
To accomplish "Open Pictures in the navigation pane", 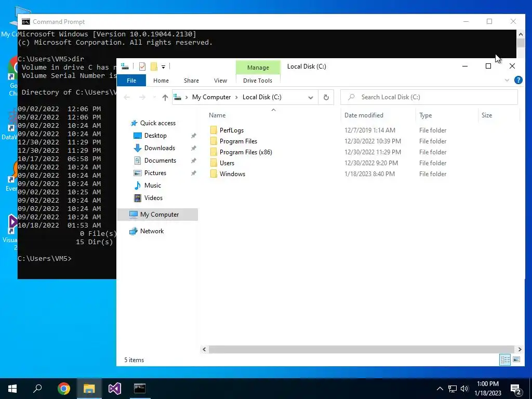I will pyautogui.click(x=155, y=173).
